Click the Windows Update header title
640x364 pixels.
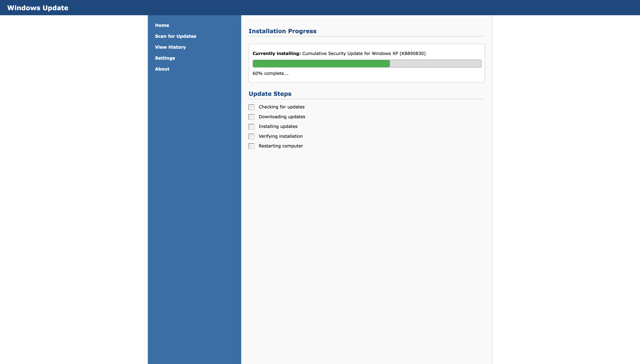38,8
